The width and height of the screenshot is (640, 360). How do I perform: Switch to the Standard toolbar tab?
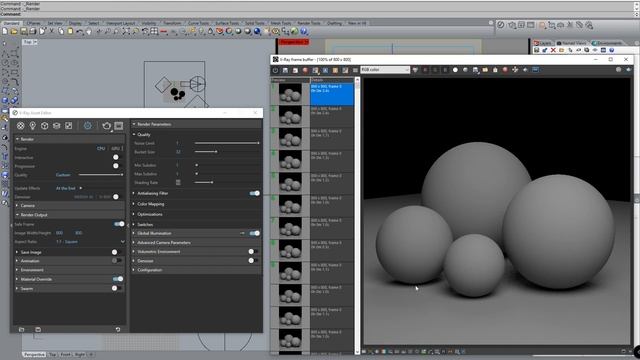coord(11,23)
